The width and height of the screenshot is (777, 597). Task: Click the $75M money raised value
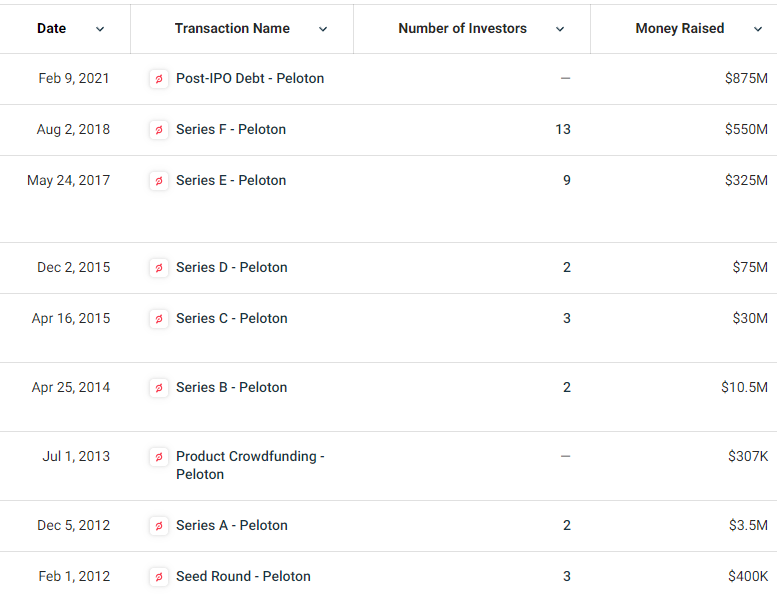tap(750, 268)
